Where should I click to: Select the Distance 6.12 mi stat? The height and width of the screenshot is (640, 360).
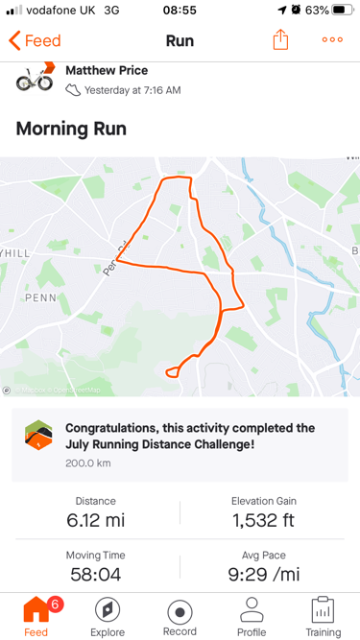(x=96, y=512)
